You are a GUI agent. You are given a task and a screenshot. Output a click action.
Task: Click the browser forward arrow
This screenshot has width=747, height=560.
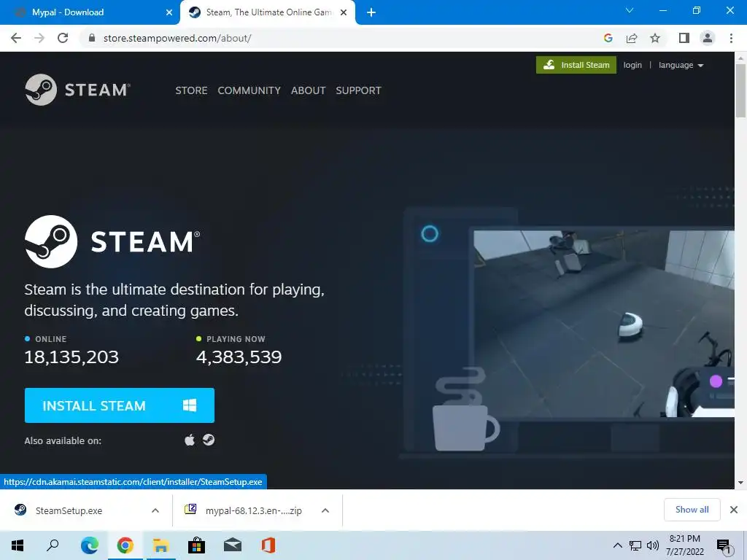(39, 38)
